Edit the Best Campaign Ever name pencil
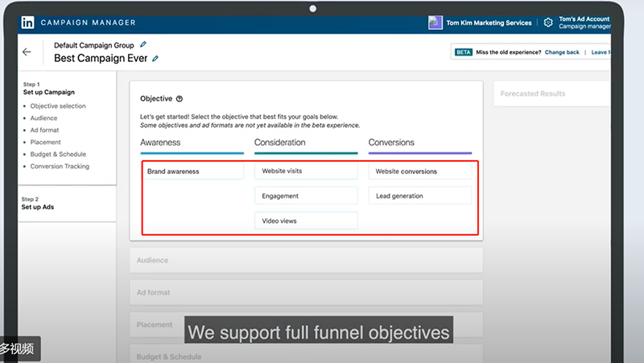 pyautogui.click(x=155, y=58)
